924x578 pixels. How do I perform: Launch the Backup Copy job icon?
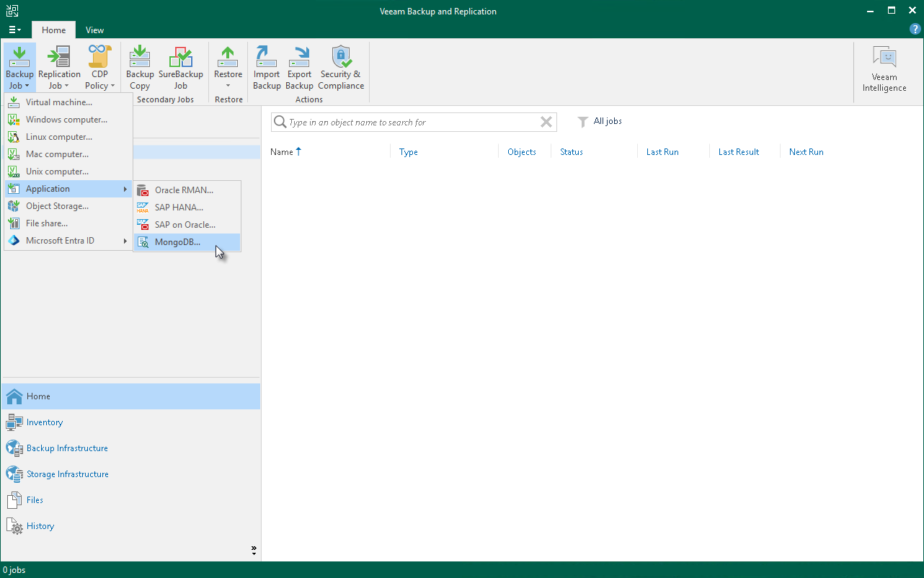click(x=140, y=68)
